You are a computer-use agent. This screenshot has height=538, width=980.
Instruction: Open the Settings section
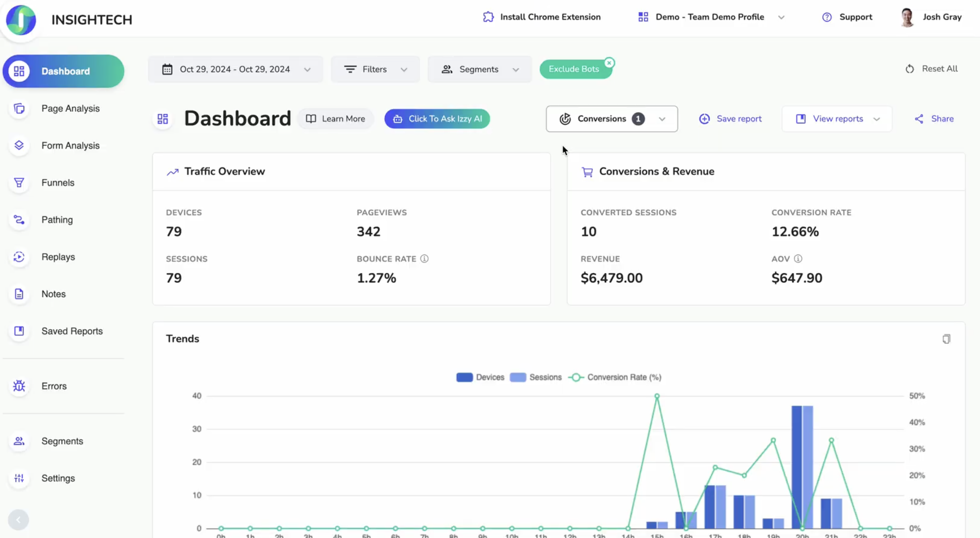click(58, 478)
